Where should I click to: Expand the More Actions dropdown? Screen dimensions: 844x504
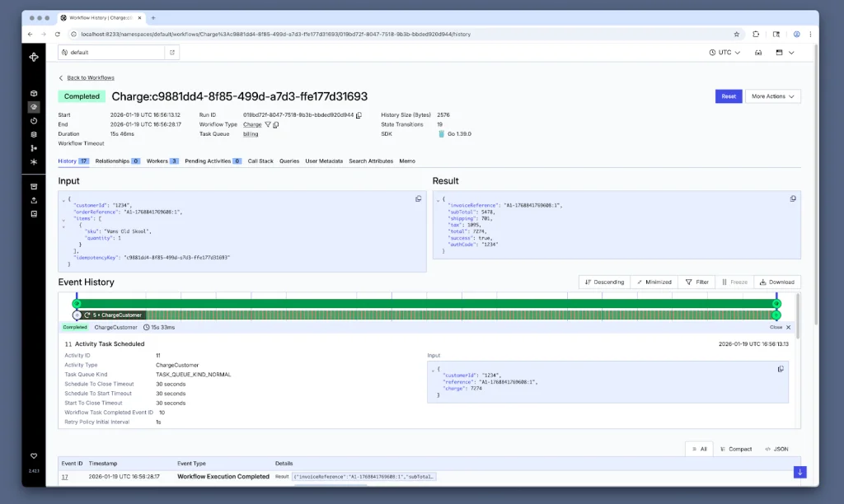(772, 96)
